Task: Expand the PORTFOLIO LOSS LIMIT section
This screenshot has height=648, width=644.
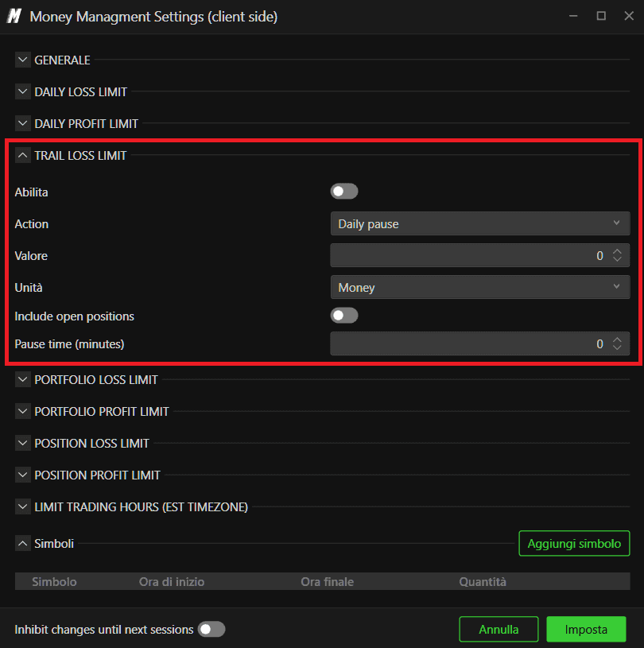Action: click(23, 379)
